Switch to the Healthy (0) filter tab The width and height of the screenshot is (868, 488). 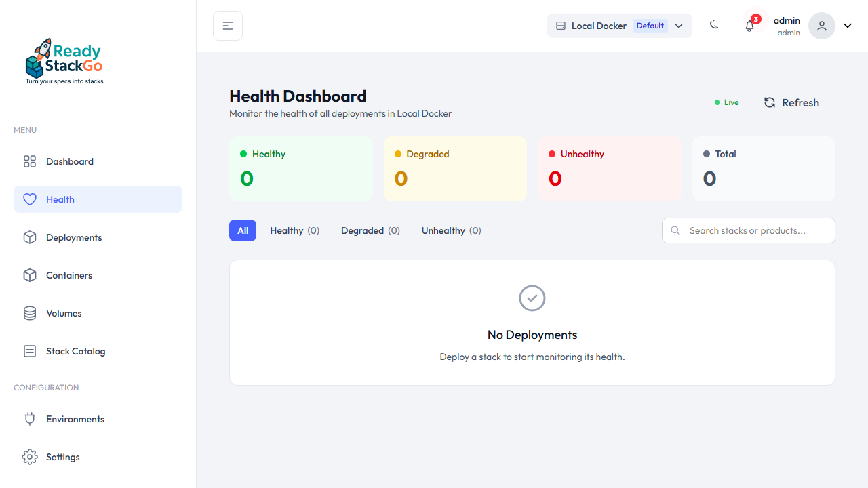click(294, 230)
